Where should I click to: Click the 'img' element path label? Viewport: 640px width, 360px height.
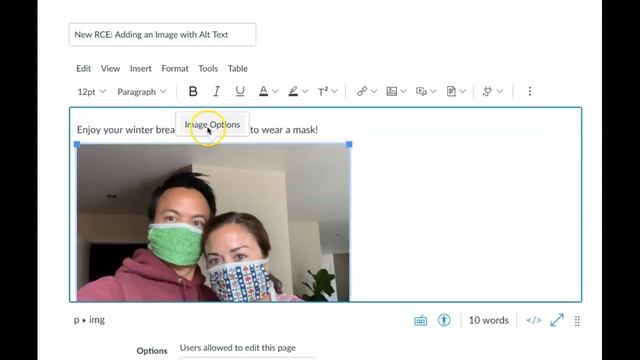[97, 320]
